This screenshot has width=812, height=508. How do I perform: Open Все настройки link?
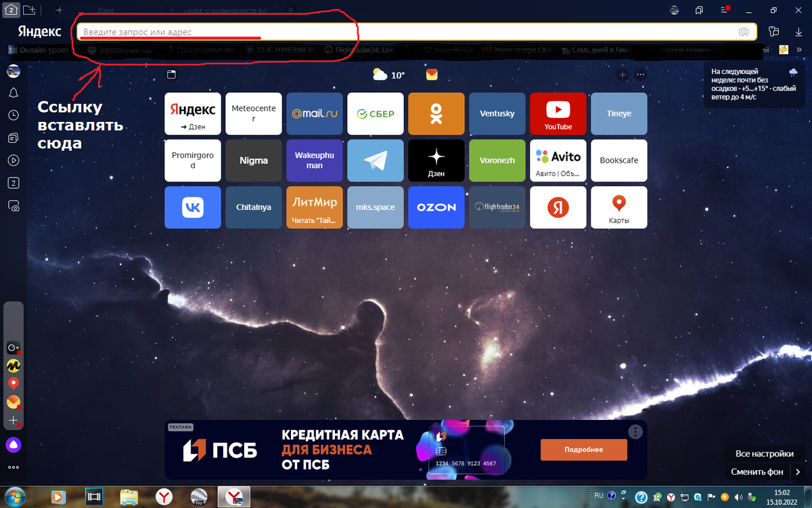[765, 454]
